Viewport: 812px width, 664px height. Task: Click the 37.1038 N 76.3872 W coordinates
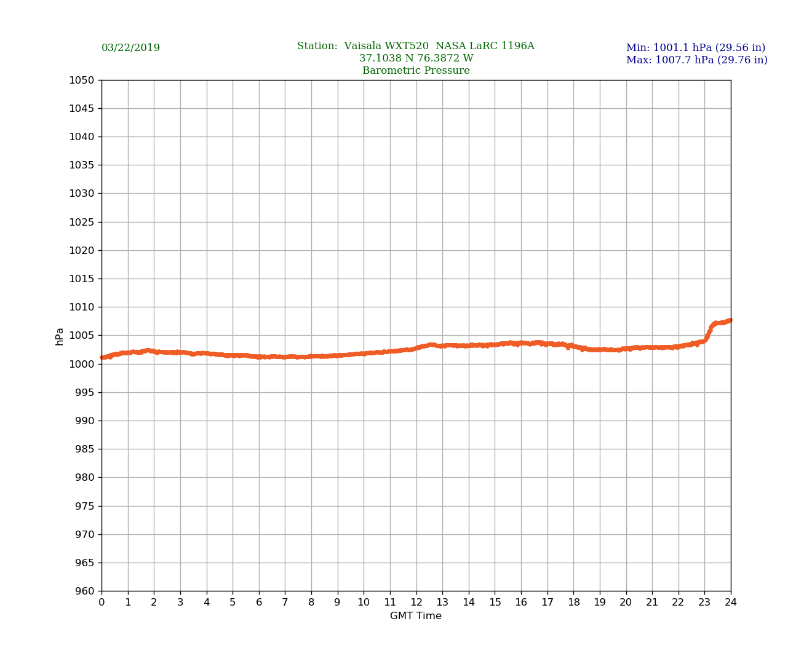coord(416,58)
